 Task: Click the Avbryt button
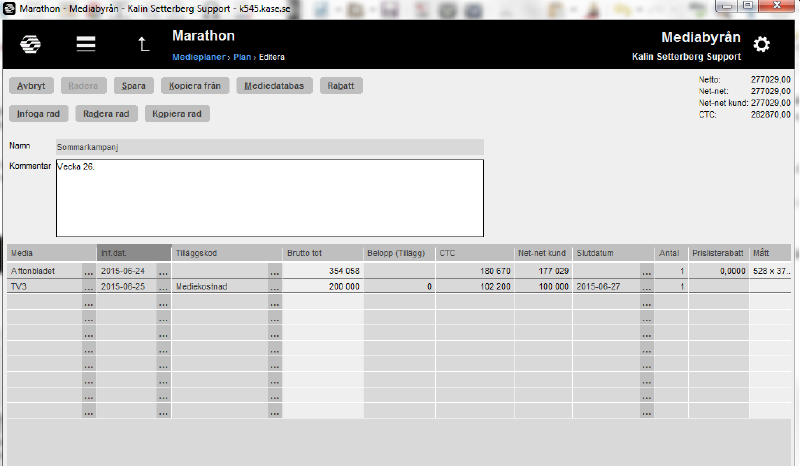point(31,86)
